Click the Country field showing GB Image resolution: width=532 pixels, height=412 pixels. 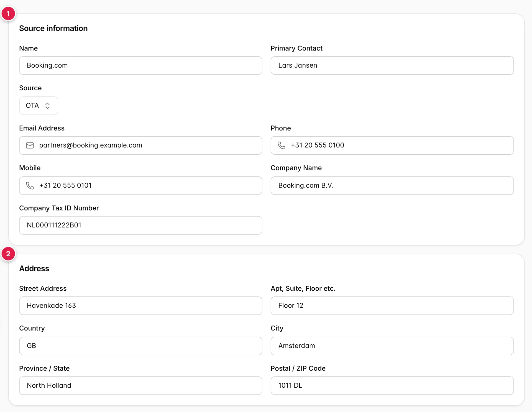pyautogui.click(x=140, y=346)
